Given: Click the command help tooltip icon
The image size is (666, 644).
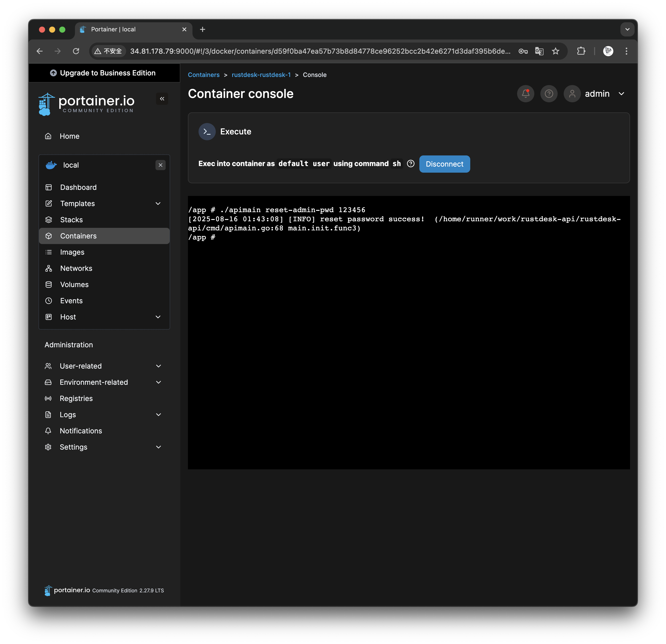Looking at the screenshot, I should pos(410,164).
